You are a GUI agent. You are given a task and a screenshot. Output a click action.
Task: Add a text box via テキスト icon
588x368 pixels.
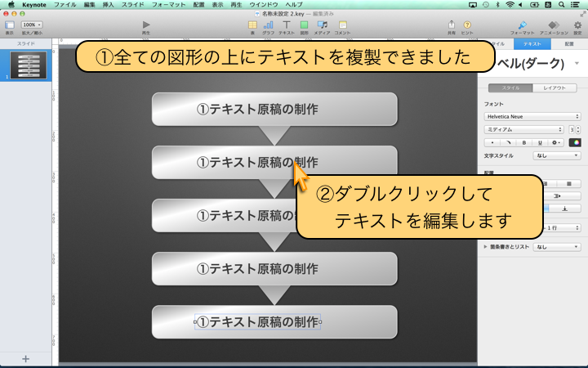pos(286,25)
